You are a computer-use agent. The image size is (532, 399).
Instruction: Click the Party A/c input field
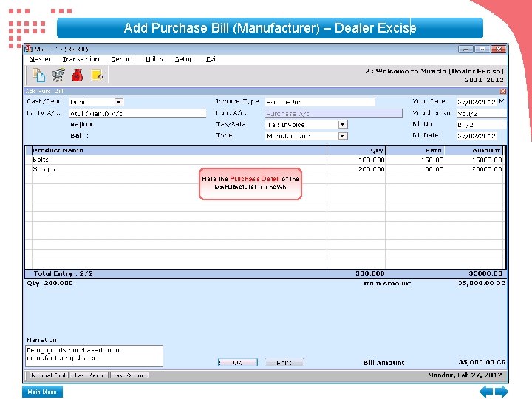click(x=137, y=113)
